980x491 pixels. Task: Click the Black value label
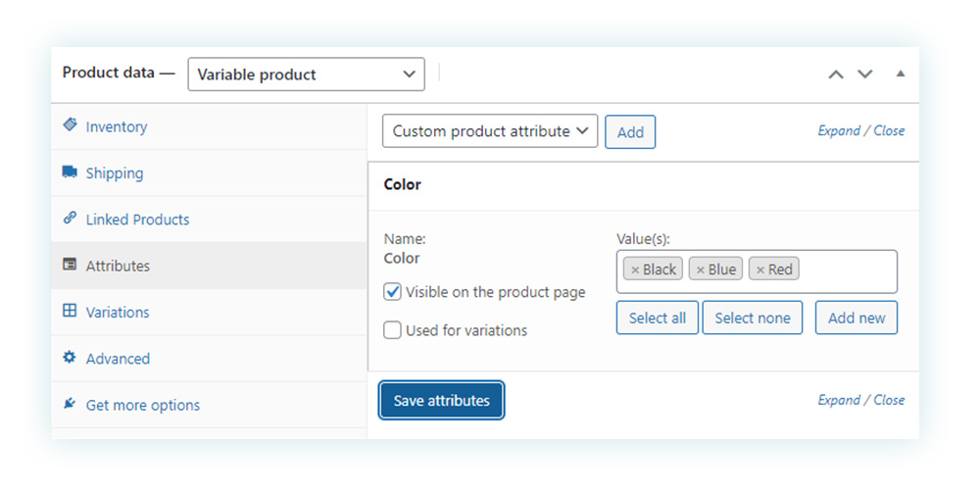pos(660,270)
